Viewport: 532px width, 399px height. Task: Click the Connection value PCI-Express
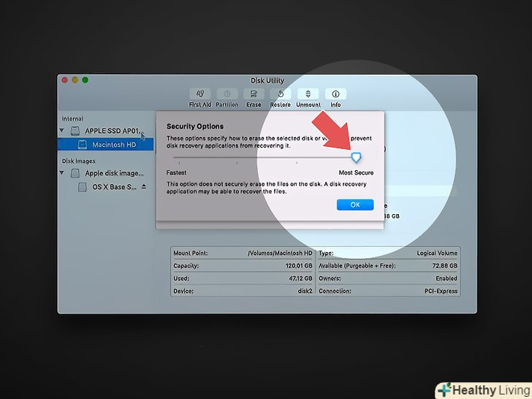point(441,291)
